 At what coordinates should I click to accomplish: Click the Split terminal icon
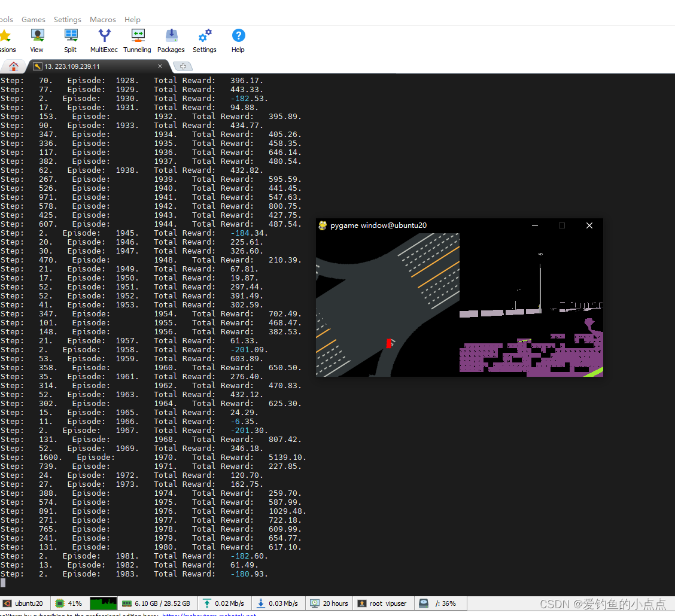tap(71, 41)
